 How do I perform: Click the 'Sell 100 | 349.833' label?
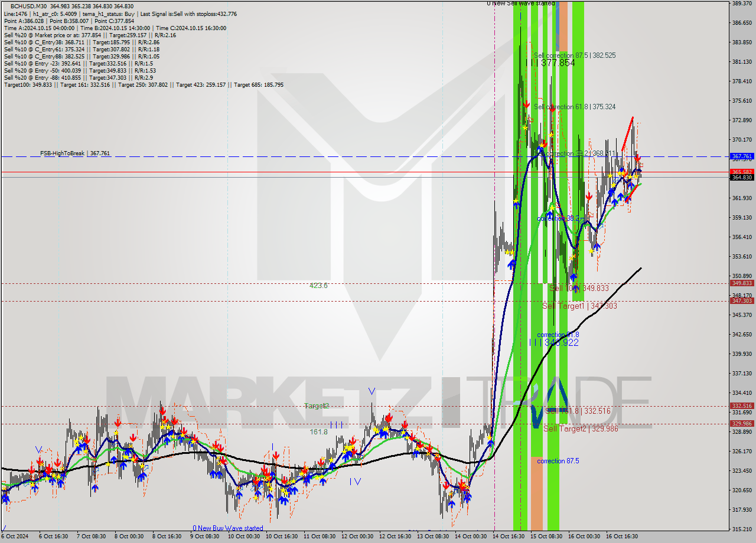(x=579, y=288)
